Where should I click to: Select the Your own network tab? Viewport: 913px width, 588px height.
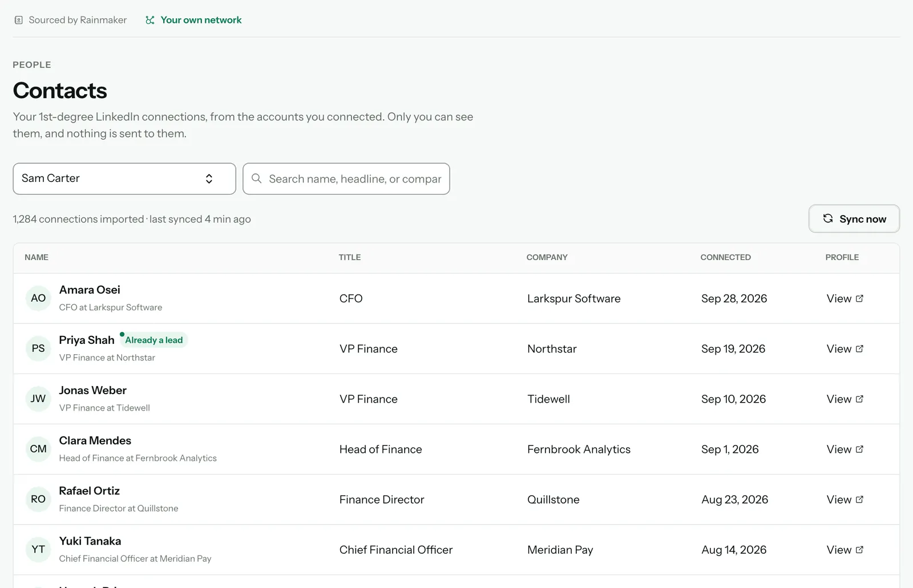[193, 20]
